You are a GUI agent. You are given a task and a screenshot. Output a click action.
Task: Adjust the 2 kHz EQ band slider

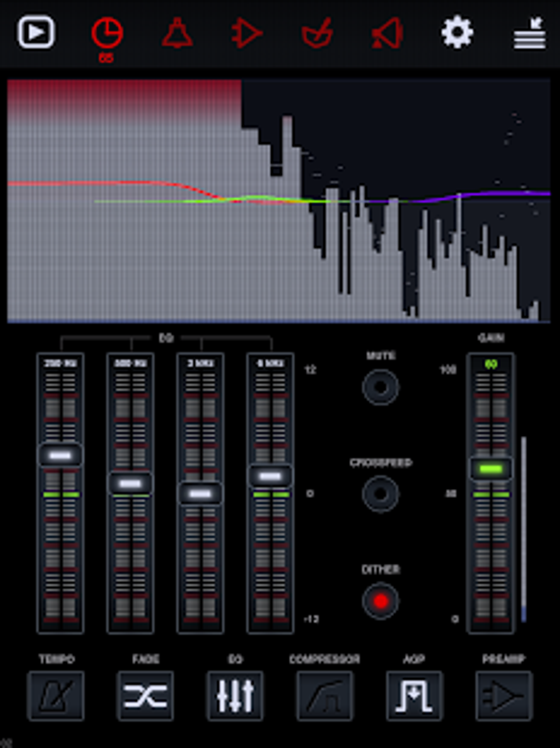tap(200, 493)
